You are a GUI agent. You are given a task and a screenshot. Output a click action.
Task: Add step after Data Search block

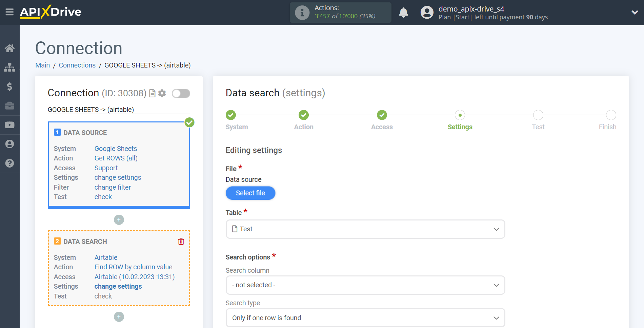(x=119, y=317)
